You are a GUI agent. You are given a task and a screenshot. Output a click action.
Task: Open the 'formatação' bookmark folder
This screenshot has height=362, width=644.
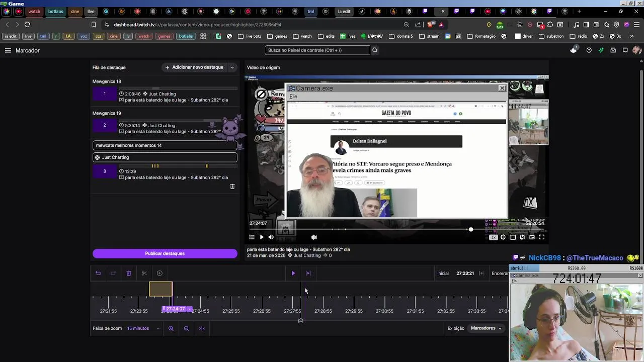481,36
